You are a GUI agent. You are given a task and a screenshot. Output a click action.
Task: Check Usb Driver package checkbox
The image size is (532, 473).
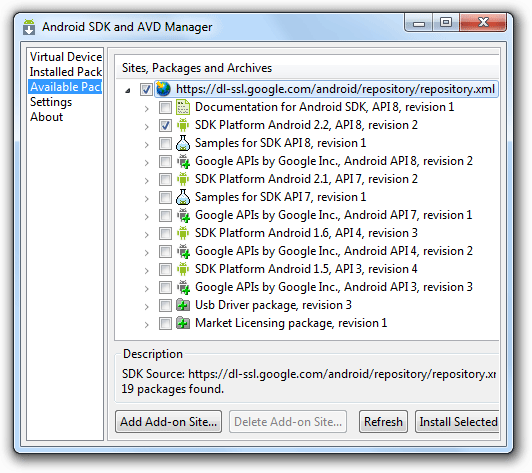pyautogui.click(x=165, y=305)
